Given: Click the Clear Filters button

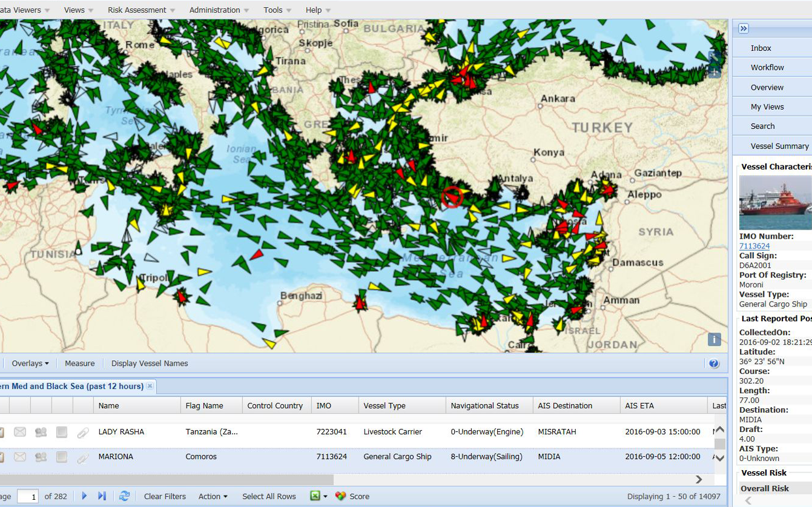Looking at the screenshot, I should 165,496.
